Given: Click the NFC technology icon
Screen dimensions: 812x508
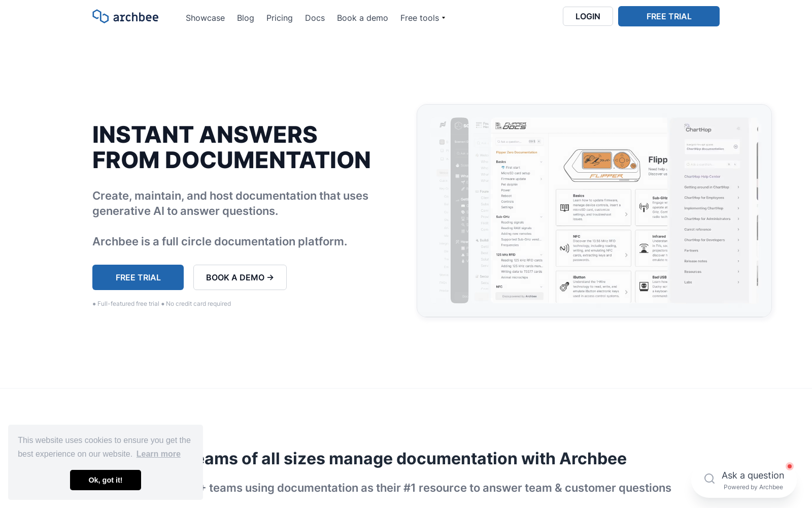Looking at the screenshot, I should (565, 248).
